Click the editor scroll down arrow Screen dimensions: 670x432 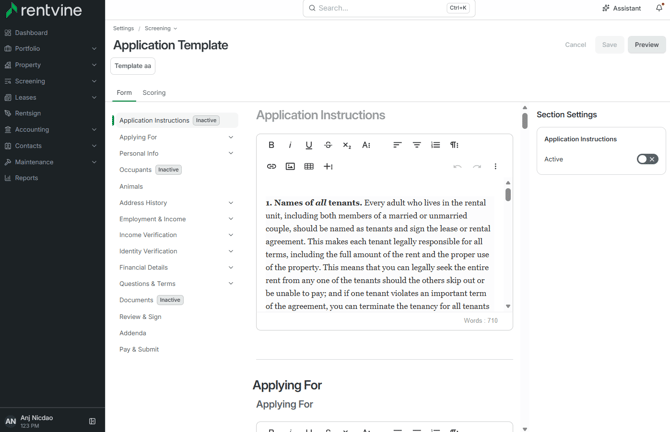click(508, 306)
